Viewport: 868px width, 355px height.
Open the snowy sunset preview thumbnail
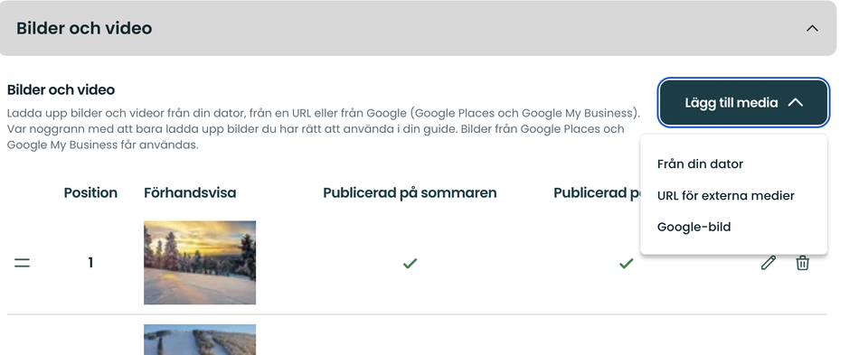tap(200, 263)
